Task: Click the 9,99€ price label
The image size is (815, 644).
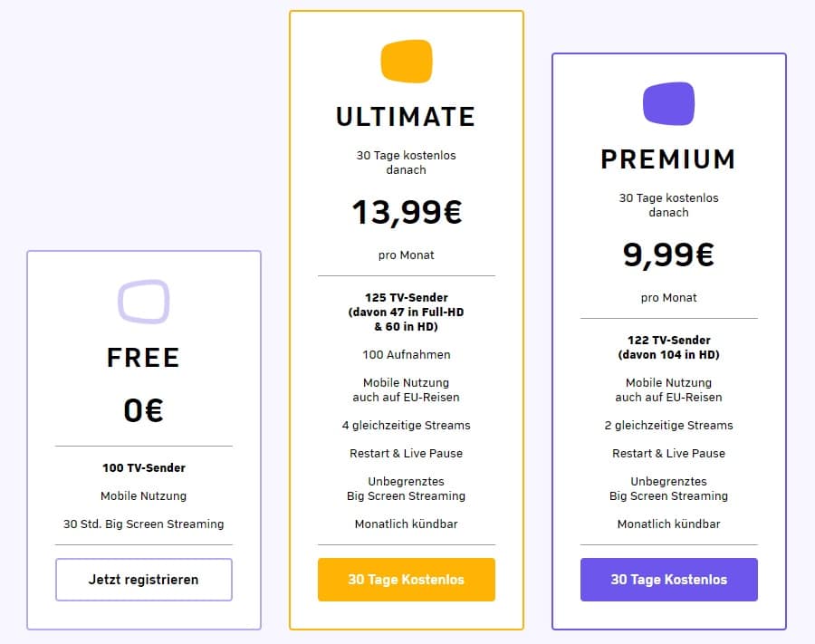Action: coord(668,255)
